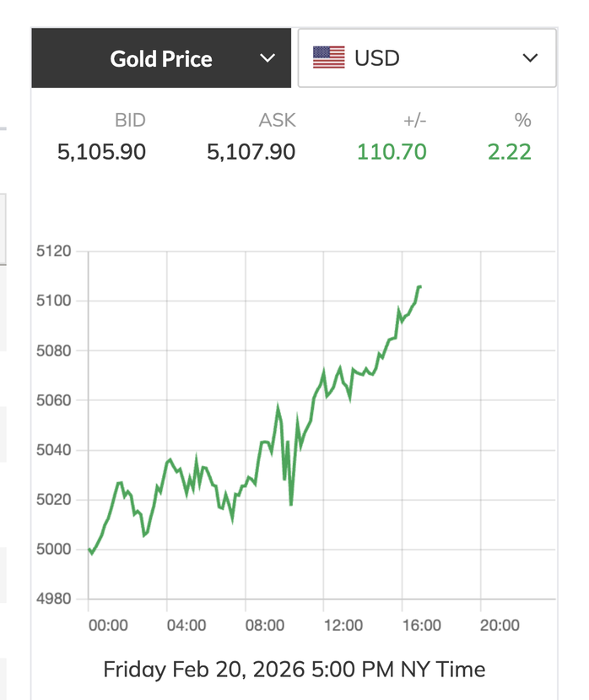The width and height of the screenshot is (589, 700).
Task: Click the US flag icon
Action: pos(329,58)
